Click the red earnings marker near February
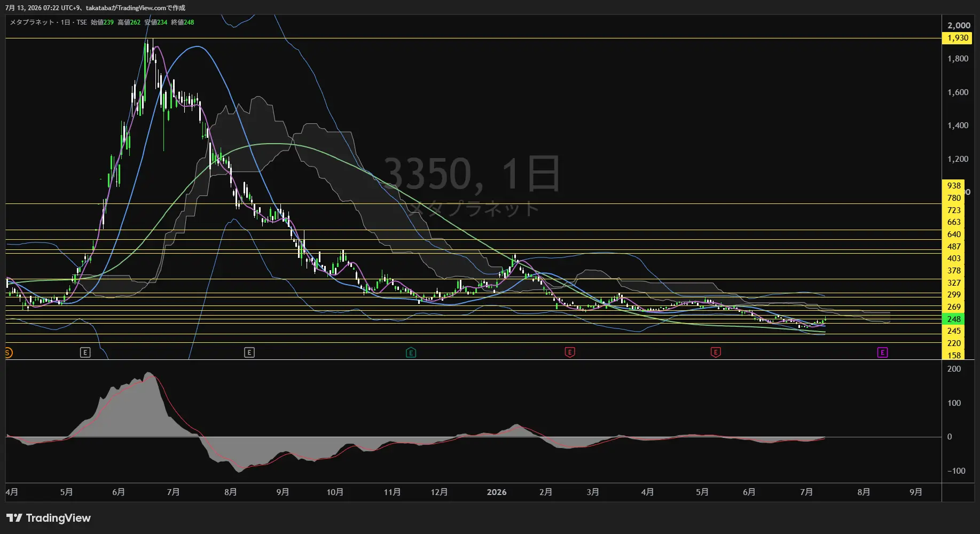980x534 pixels. click(570, 352)
